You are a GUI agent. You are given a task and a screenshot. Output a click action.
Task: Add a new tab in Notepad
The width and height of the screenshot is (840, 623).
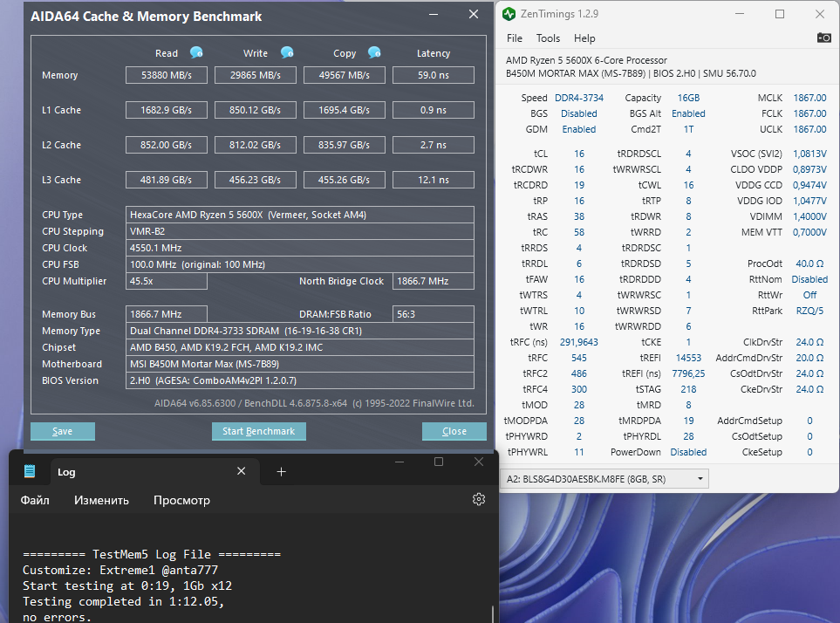click(x=281, y=471)
